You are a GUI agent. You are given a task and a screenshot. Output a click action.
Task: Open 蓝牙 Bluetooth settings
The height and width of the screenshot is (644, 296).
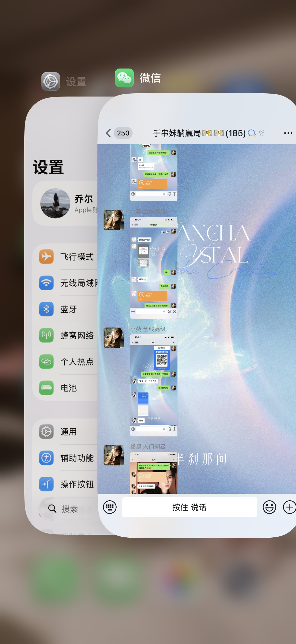click(x=65, y=309)
